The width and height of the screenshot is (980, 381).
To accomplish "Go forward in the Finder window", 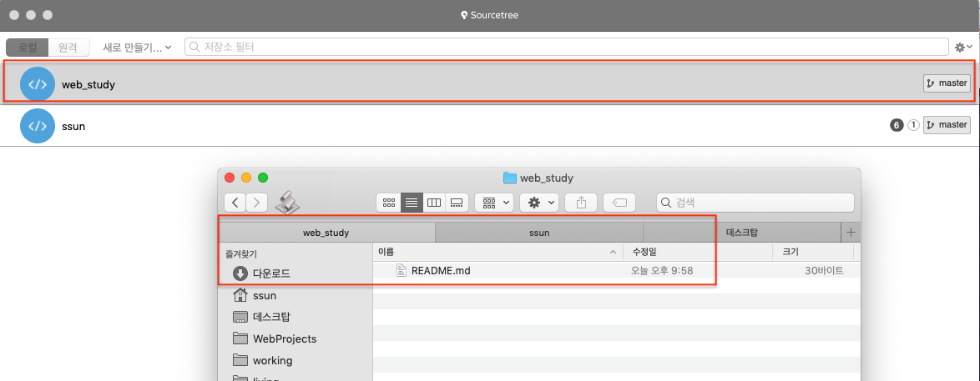I will pos(256,203).
